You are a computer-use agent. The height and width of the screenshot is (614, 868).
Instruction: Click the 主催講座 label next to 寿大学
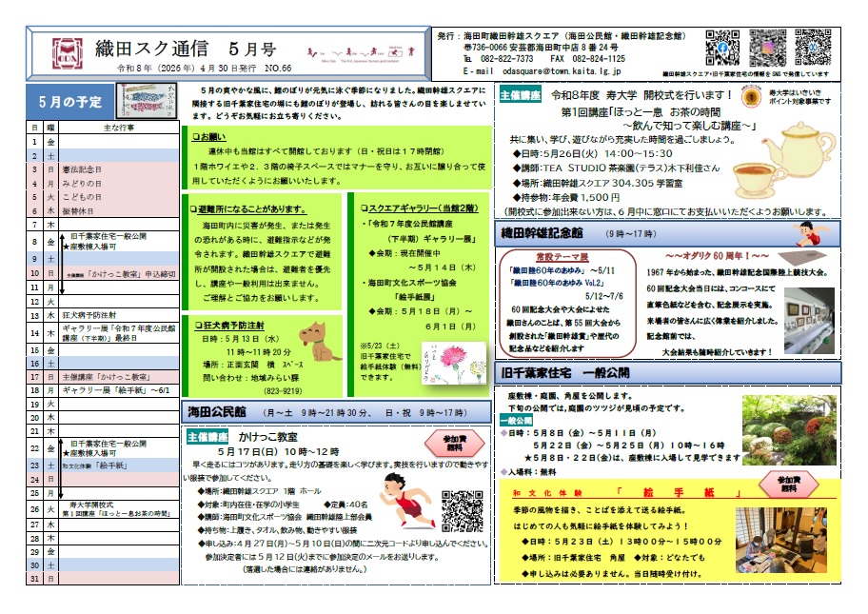point(520,94)
